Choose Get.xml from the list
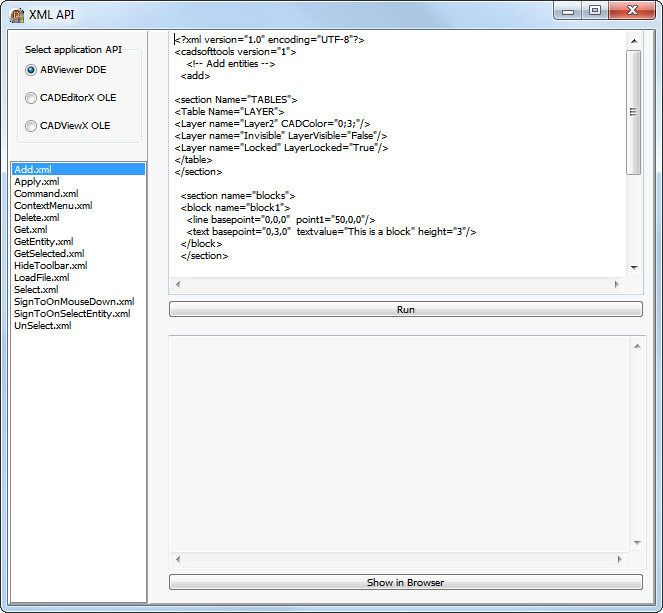The image size is (663, 613). click(x=78, y=230)
